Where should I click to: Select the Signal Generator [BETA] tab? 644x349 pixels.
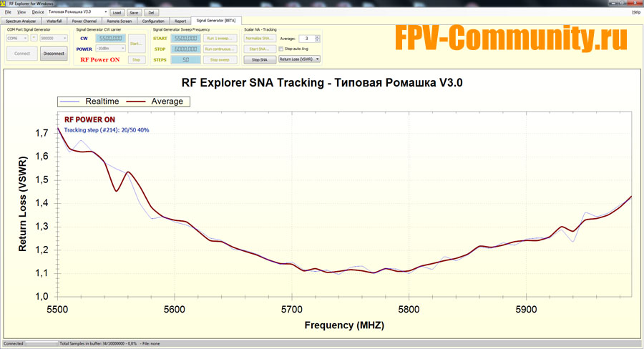(x=215, y=21)
